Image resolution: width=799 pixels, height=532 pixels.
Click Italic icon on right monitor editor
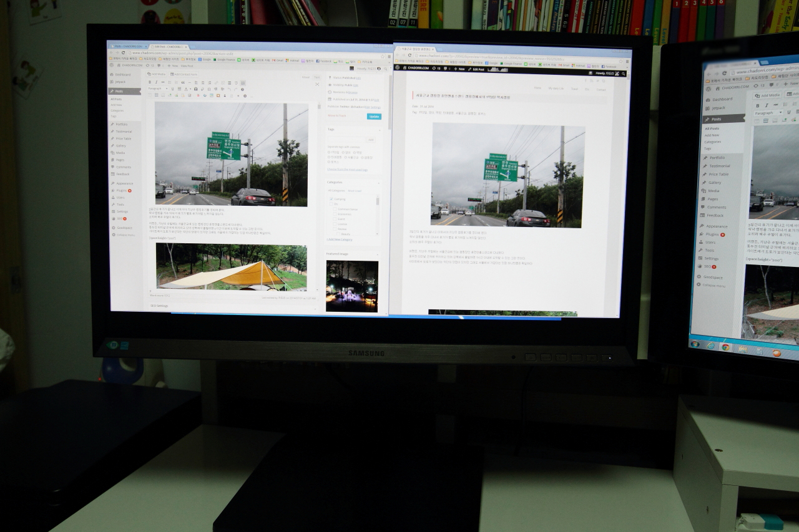click(767, 105)
